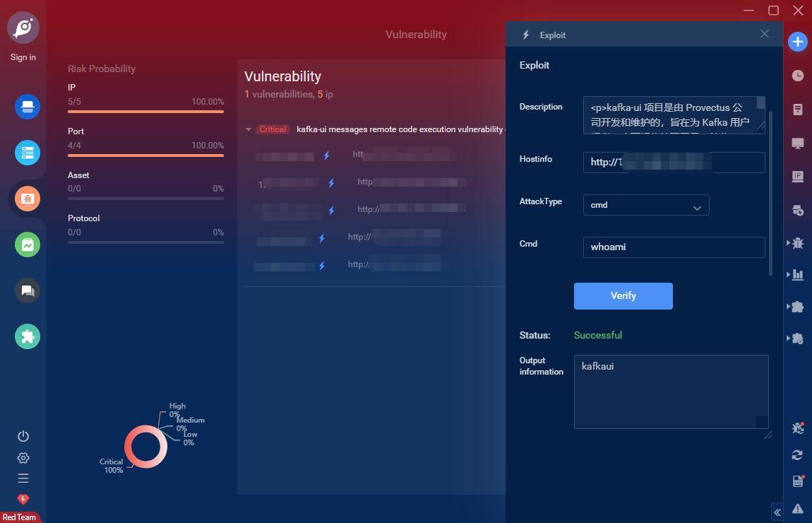Click the Output information box showing kafkaui
Screen dimensions: 812x523
point(671,392)
